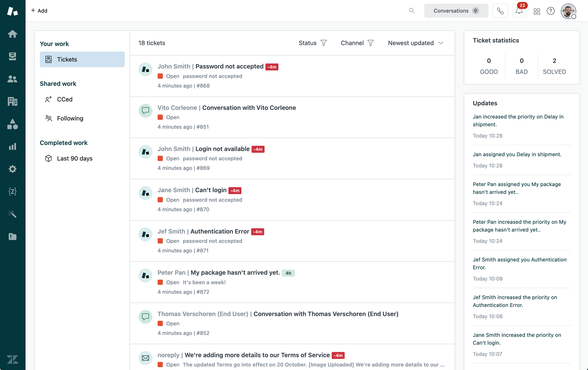Viewport: 588px width, 370px height.
Task: Select Tickets under Your work
Action: coord(82,59)
